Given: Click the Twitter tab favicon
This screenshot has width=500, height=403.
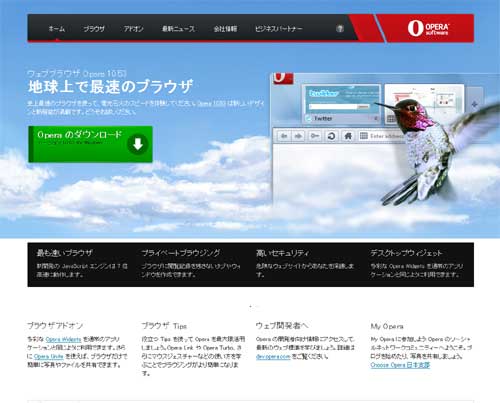Looking at the screenshot, I should pos(309,118).
